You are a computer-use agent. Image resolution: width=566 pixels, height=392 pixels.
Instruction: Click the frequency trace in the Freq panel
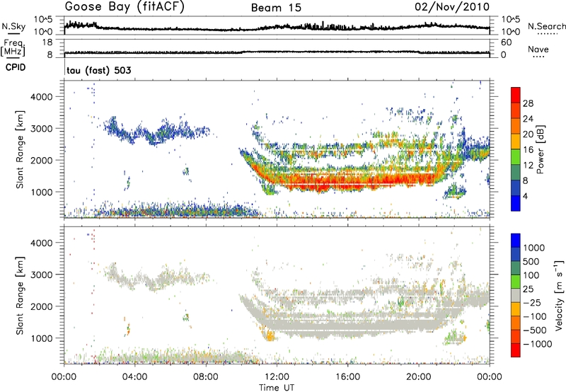277,52
